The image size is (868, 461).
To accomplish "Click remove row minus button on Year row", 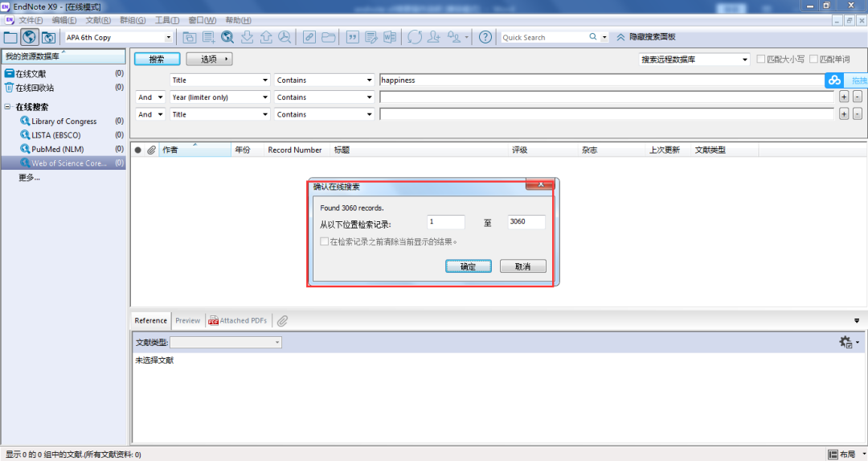I will tap(858, 97).
